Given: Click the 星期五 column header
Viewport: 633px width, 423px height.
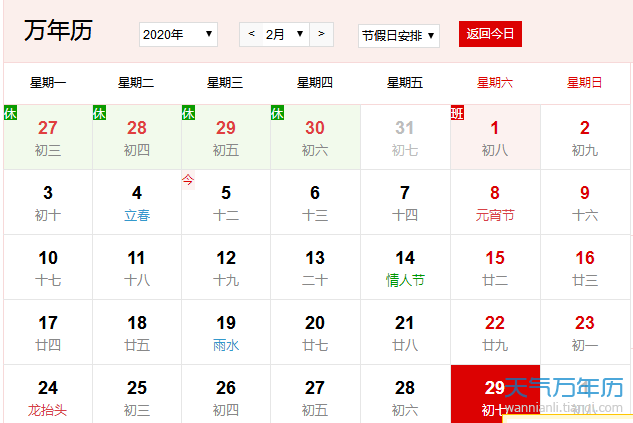Looking at the screenshot, I should click(x=405, y=83).
